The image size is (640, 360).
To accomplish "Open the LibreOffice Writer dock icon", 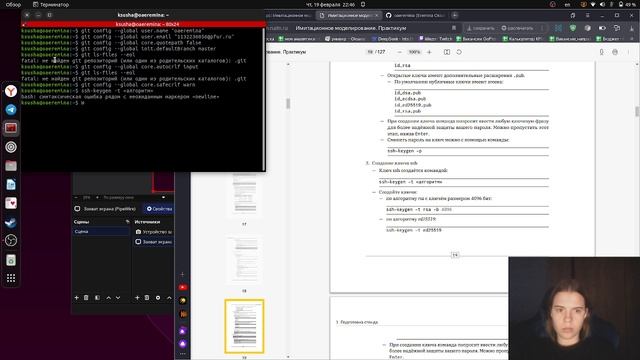I will coord(11,184).
